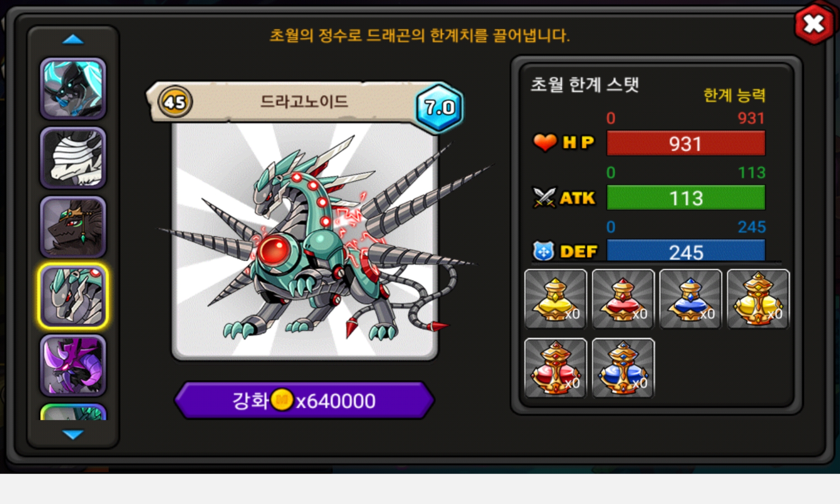
Task: Click the 강화 x640000 enhance button
Action: coord(304,400)
